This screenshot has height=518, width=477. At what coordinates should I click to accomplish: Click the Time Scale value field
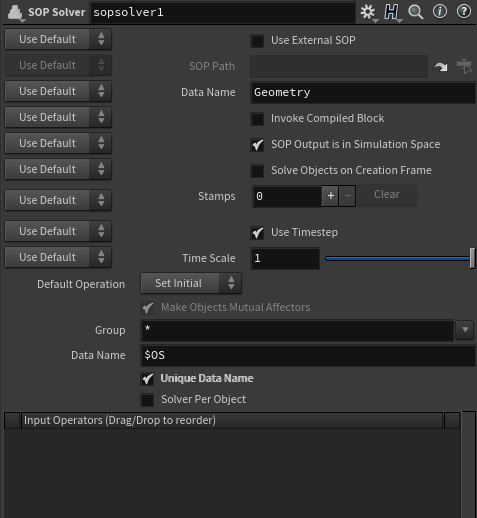click(285, 258)
